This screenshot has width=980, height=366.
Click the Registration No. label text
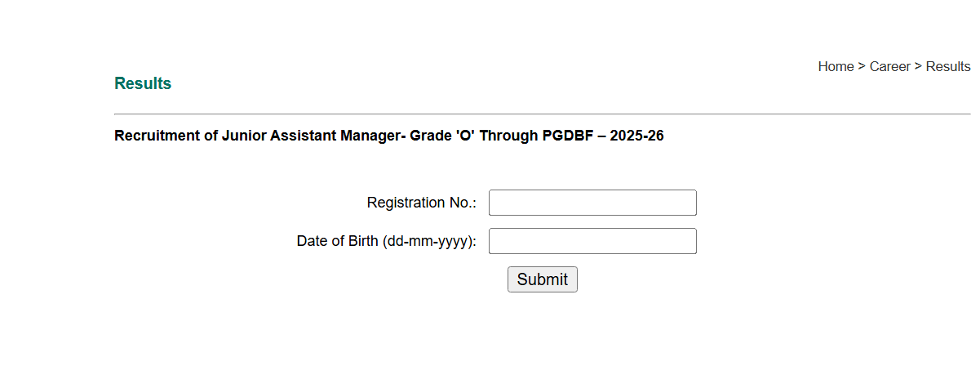tap(421, 203)
